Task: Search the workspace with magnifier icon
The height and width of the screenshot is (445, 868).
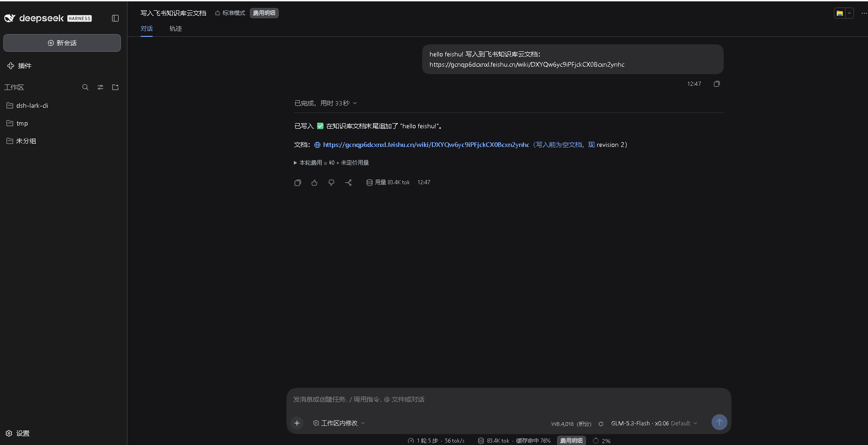Action: (x=85, y=87)
